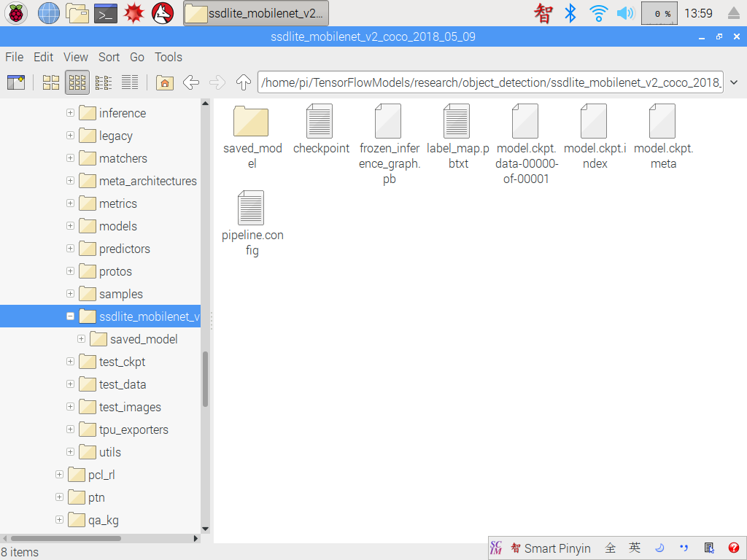Click scroll-down arrow of sidebar

coord(205,529)
